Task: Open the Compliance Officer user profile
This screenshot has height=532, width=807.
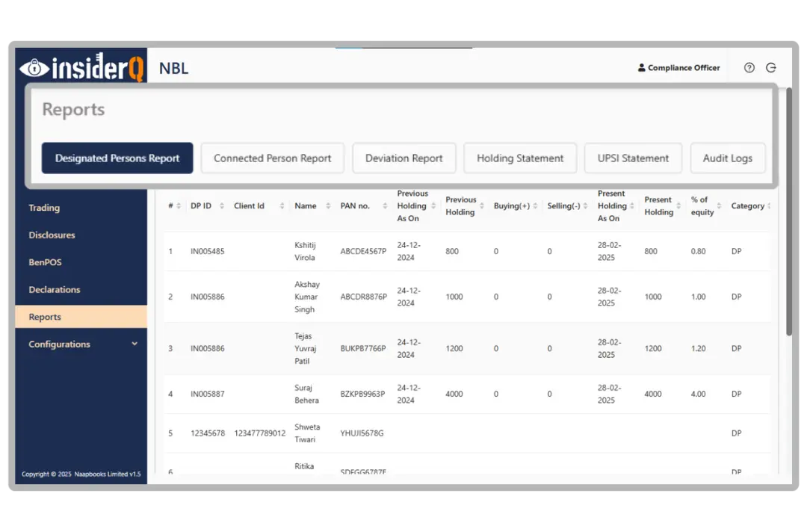Action: pos(678,67)
